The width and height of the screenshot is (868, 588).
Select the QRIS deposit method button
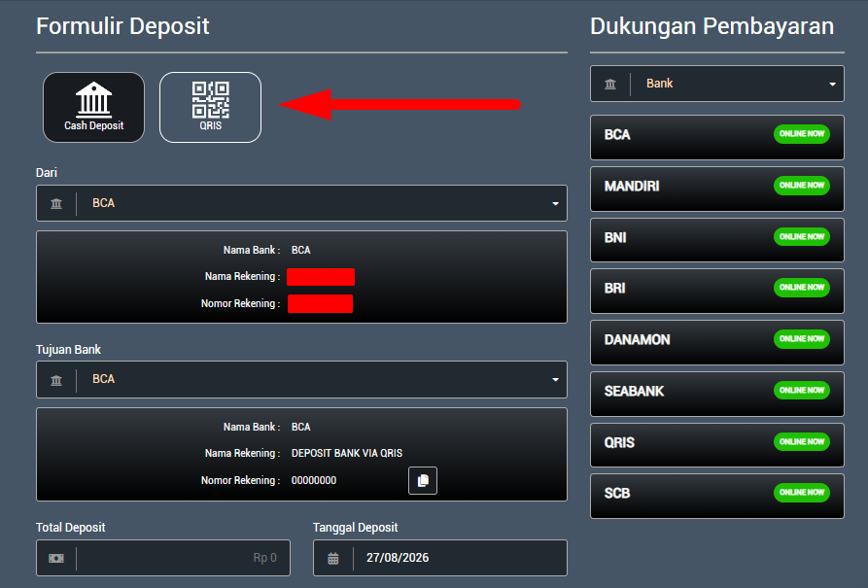(210, 108)
